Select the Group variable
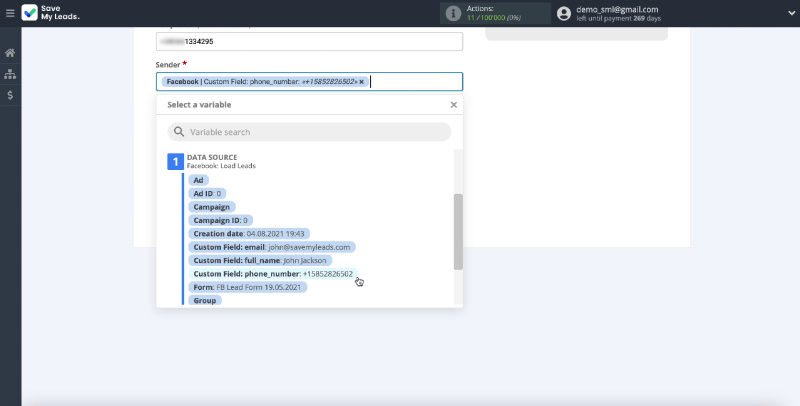Screen dimensions: 800x406 (x=205, y=300)
